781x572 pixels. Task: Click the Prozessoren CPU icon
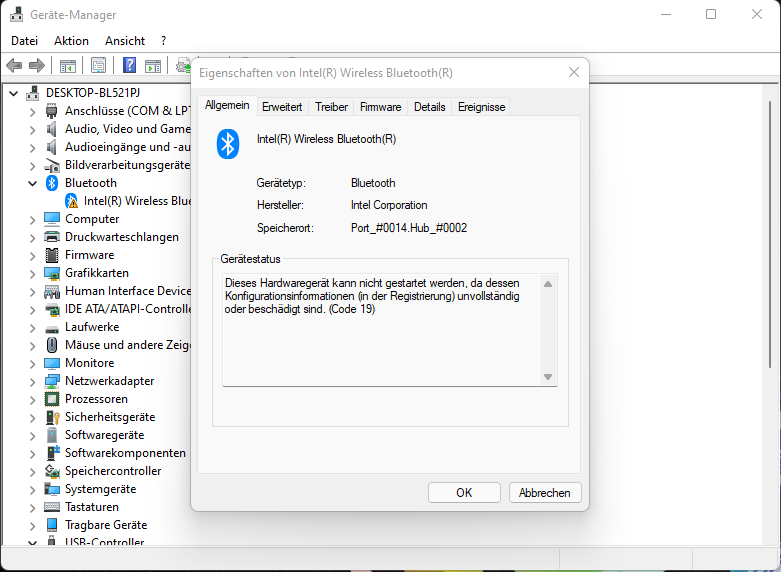point(52,399)
